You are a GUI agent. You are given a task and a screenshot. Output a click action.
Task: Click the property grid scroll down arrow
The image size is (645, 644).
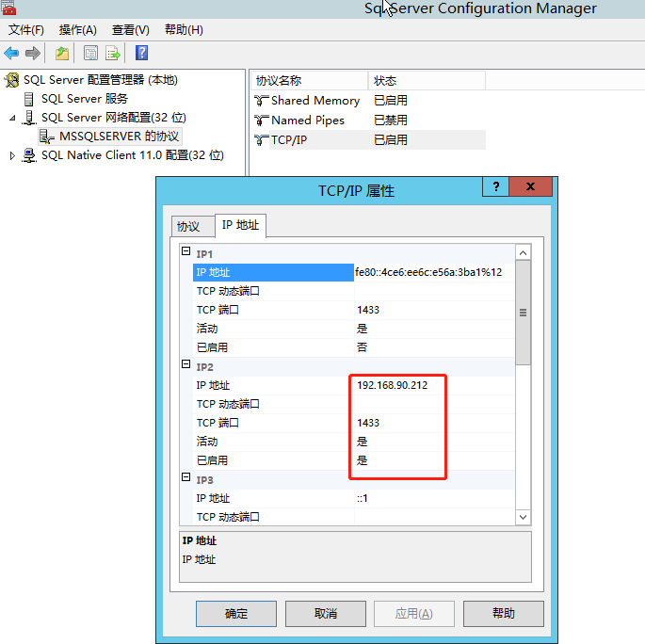(x=523, y=517)
